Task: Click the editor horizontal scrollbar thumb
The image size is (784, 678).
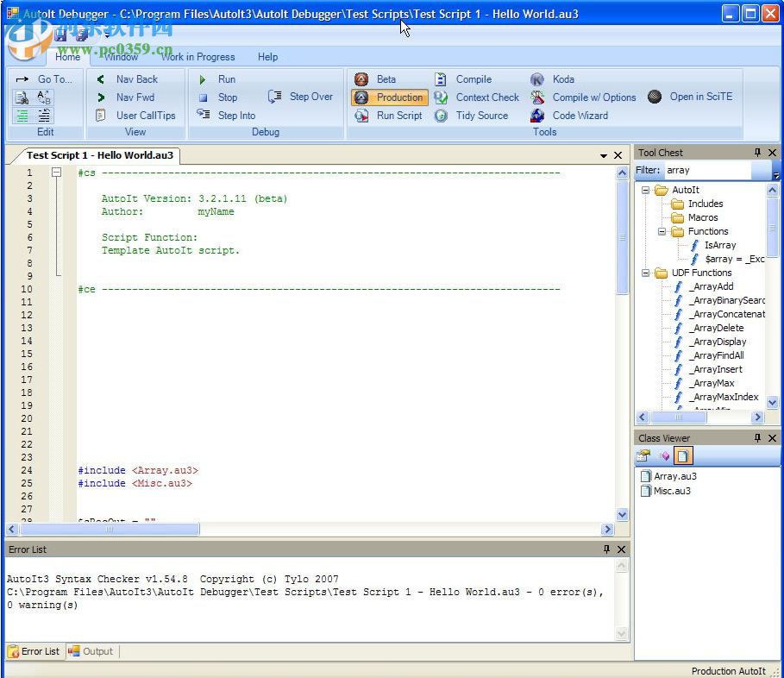Action: point(110,529)
